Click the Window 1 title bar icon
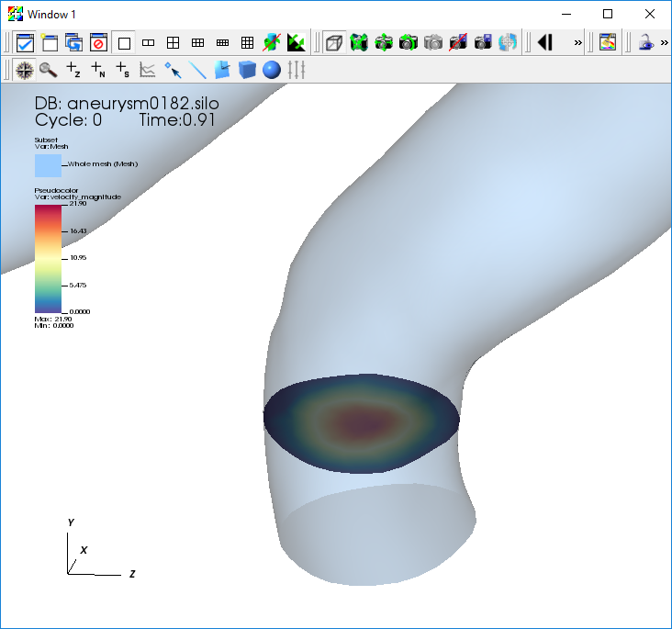 pos(16,14)
